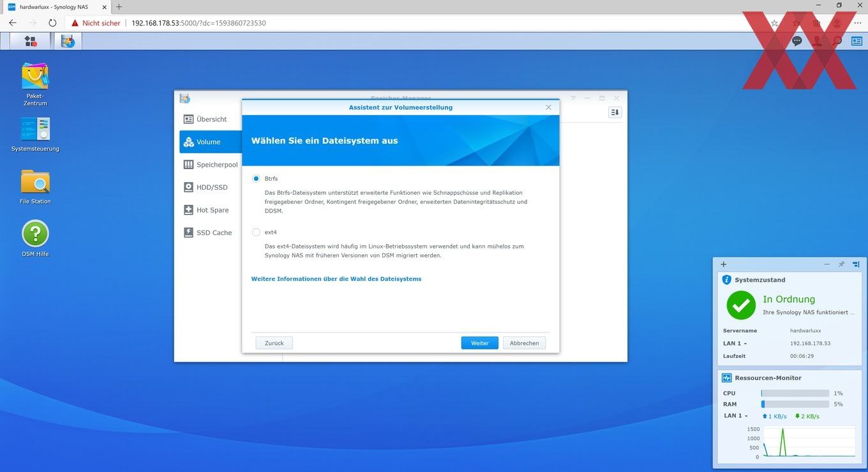Open the DSM user options icon
This screenshot has height=472, width=868.
click(x=817, y=41)
